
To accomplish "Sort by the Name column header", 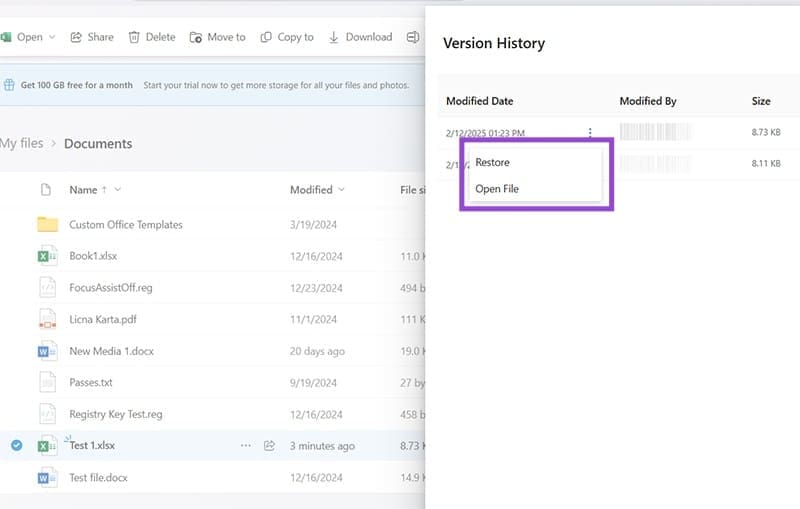I will (x=83, y=190).
